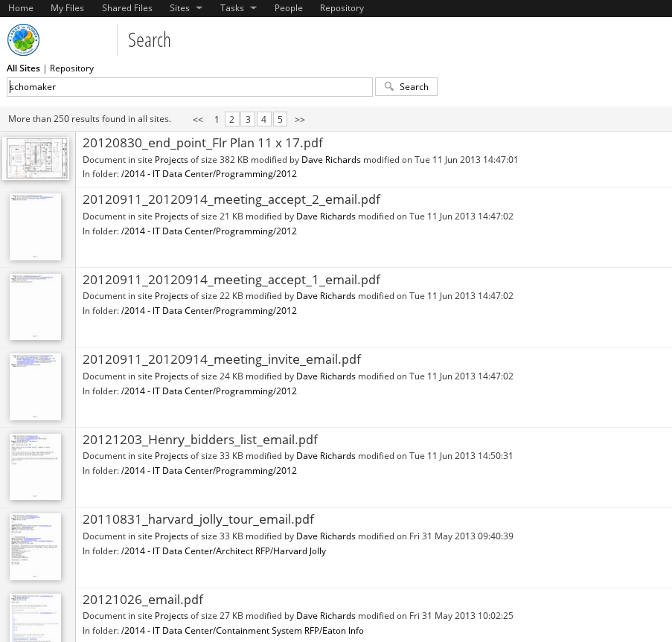Image resolution: width=672 pixels, height=642 pixels.
Task: Open 20120911_20120914_meeting_invite_email.pdf
Action: 222,359
